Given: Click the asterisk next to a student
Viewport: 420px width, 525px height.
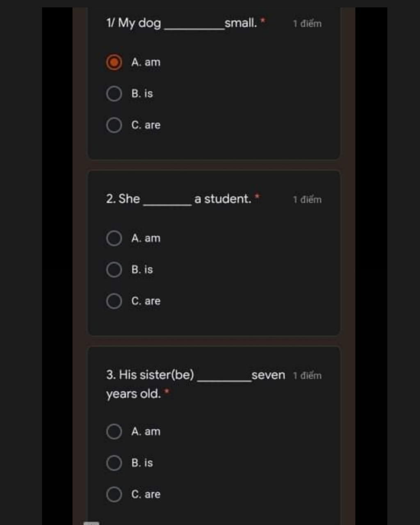Looking at the screenshot, I should (x=258, y=196).
